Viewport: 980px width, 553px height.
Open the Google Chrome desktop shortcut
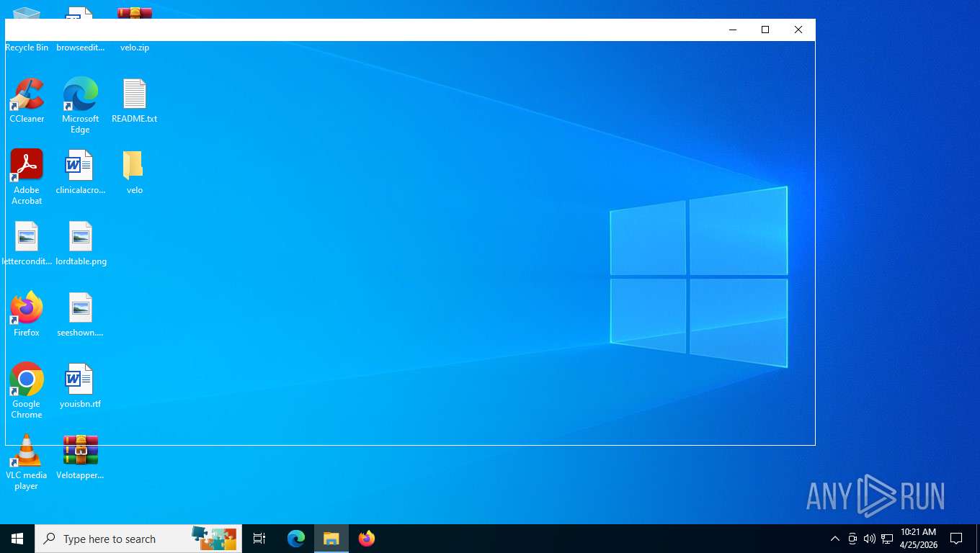click(27, 390)
